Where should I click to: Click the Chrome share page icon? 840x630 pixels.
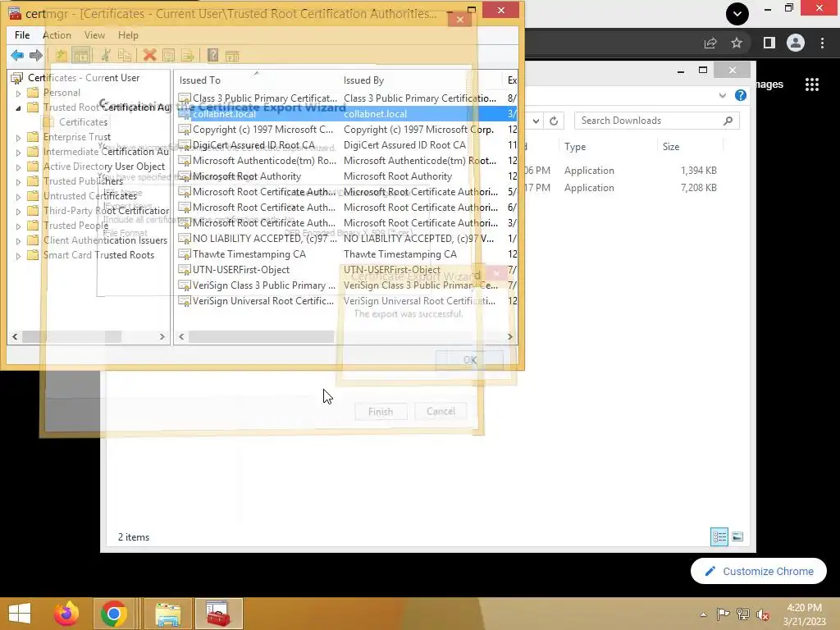click(x=710, y=43)
